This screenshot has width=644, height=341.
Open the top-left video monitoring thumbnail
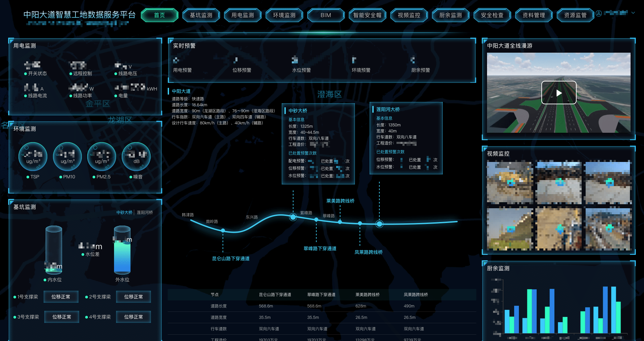(510, 183)
